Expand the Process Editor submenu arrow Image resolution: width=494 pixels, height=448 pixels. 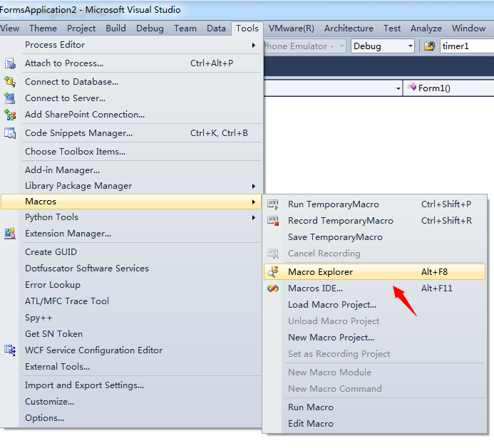(254, 46)
